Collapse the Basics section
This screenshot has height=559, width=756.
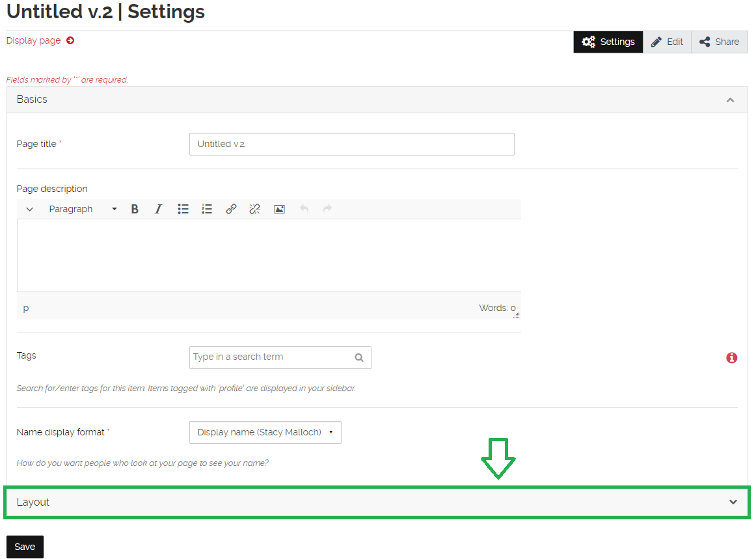pos(730,100)
